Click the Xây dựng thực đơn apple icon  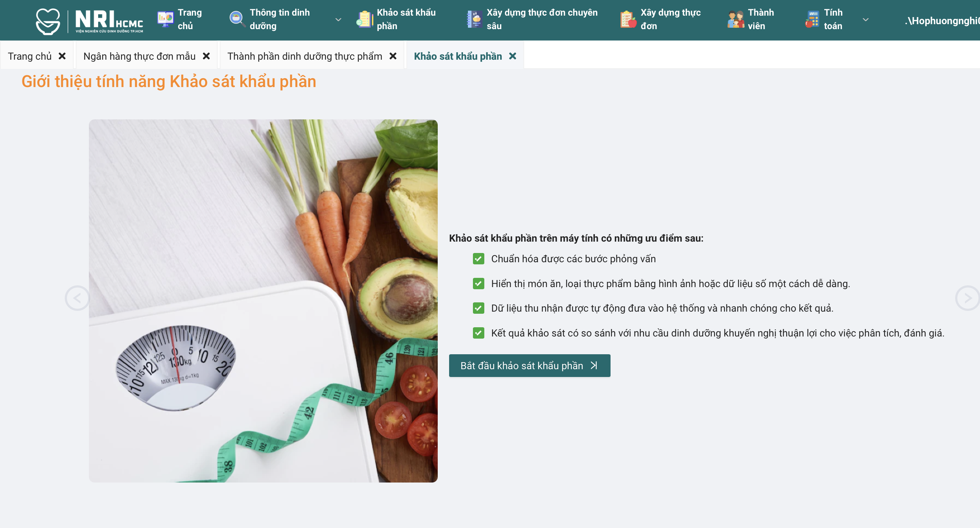click(x=628, y=19)
